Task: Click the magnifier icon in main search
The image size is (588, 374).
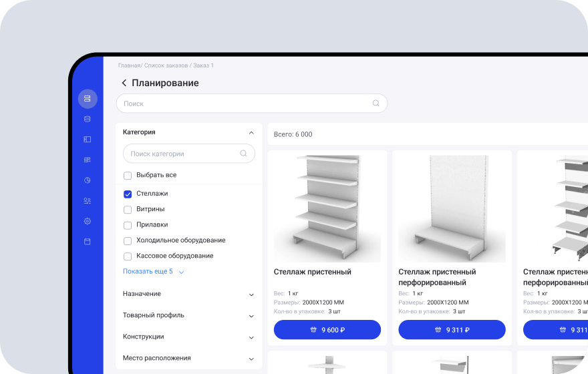Action: [376, 103]
